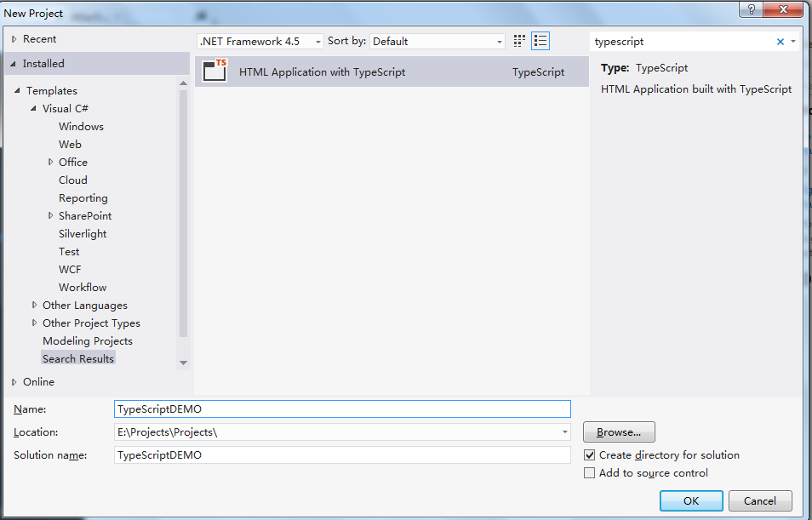
Task: Select the Silverlight template category
Action: pos(83,233)
